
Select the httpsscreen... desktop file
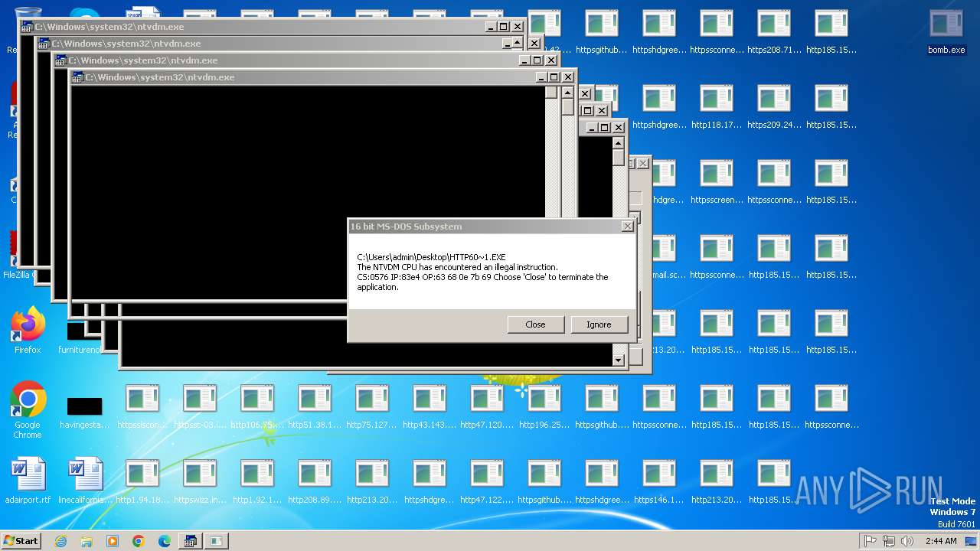pos(717,182)
